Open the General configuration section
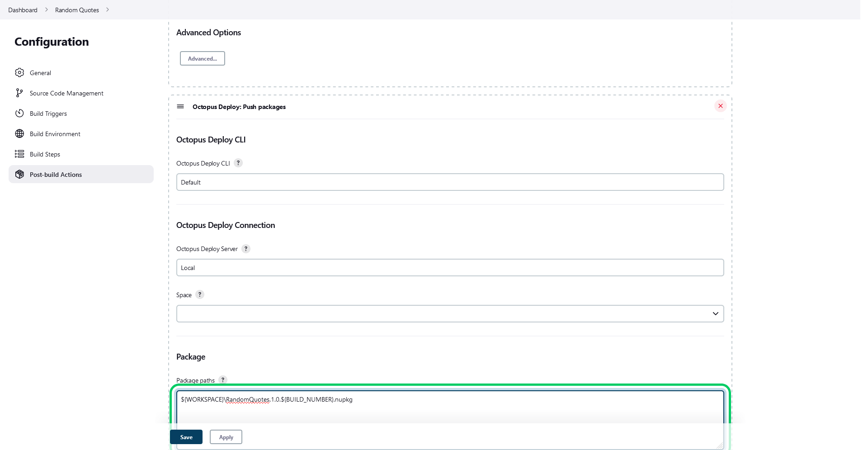This screenshot has height=450, width=868. pos(81,72)
